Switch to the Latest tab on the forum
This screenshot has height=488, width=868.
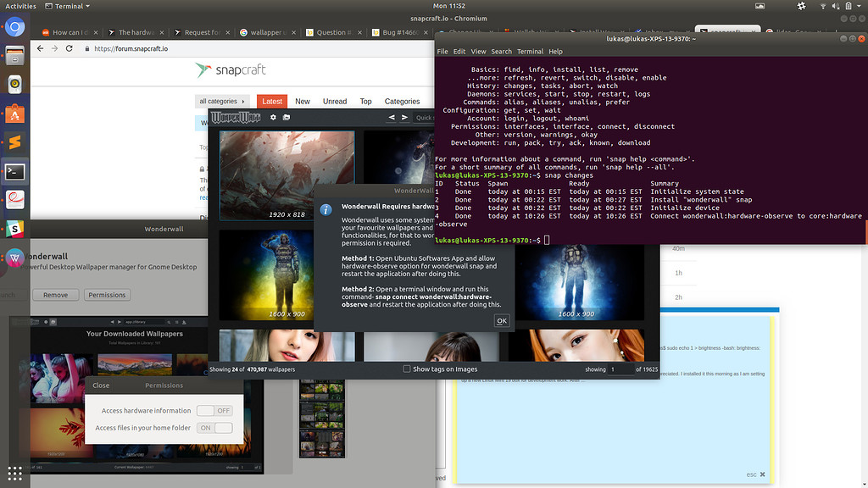coord(271,101)
